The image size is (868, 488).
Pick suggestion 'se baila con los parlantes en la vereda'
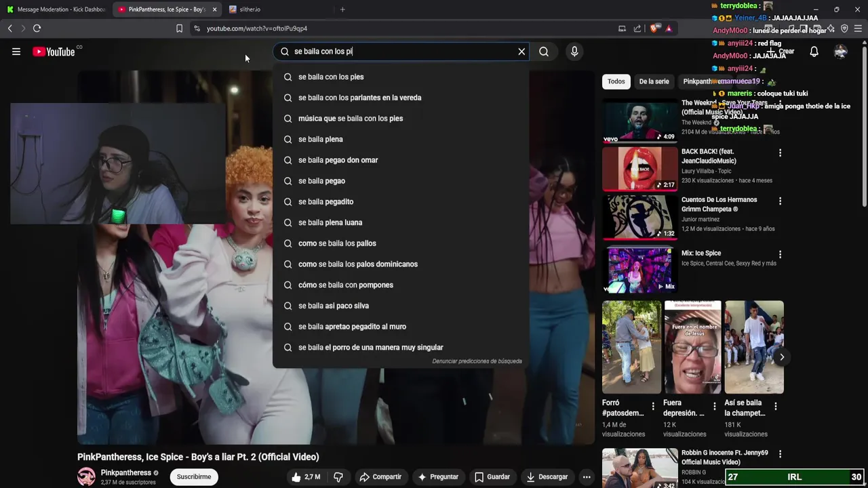(x=400, y=98)
